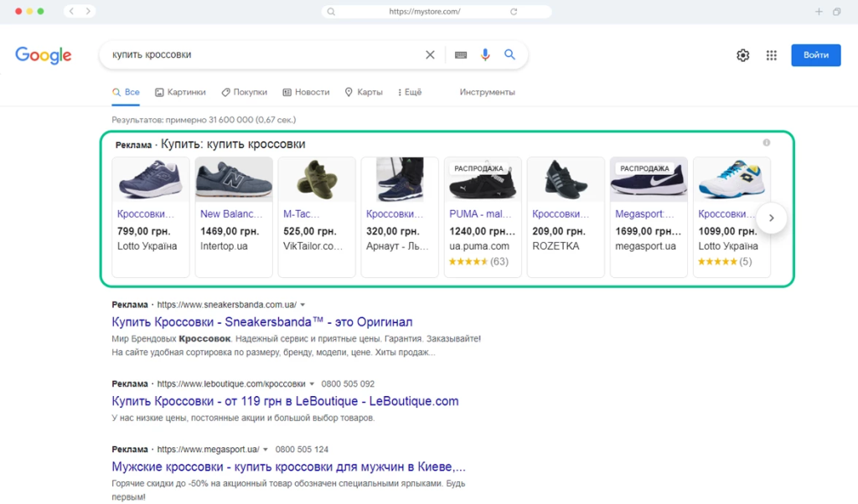The image size is (858, 504).
Task: Clear the search box with X icon
Action: (x=430, y=55)
